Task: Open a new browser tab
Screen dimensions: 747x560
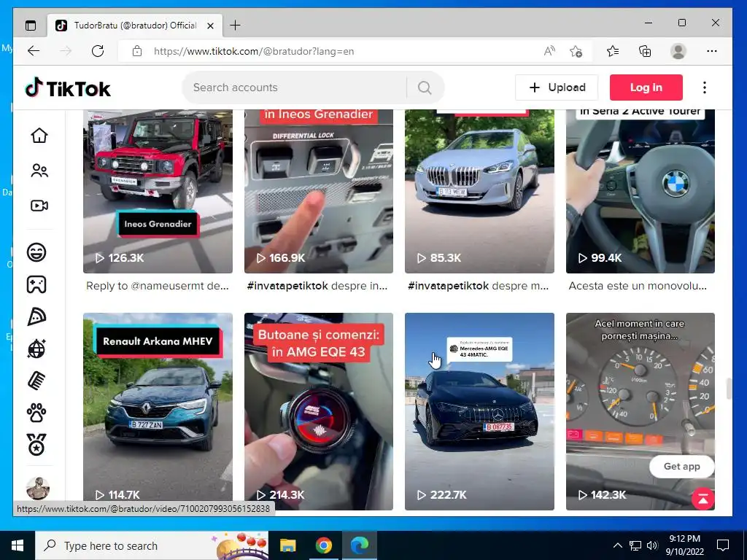Action: pos(235,26)
